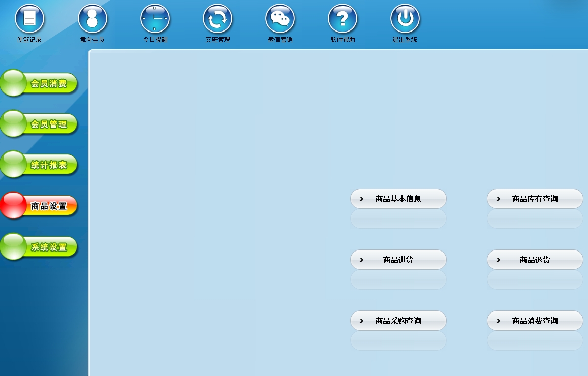
Task: Launch 微信营销 WeChat icon
Action: click(x=280, y=19)
